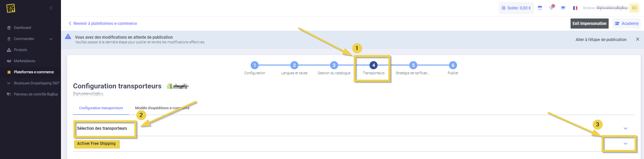Open the user avatar menu
The height and width of the screenshot is (159, 644).
click(634, 8)
